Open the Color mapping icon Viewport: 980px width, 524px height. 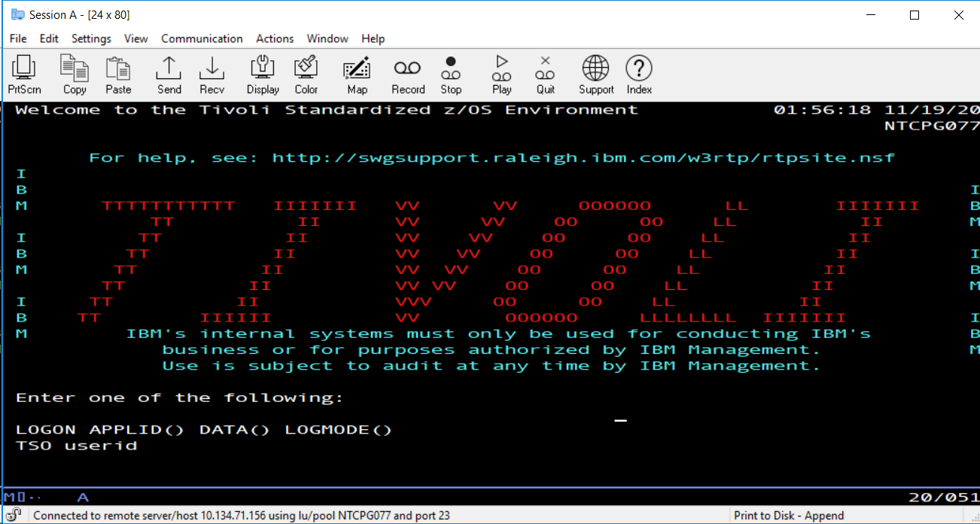click(x=306, y=75)
